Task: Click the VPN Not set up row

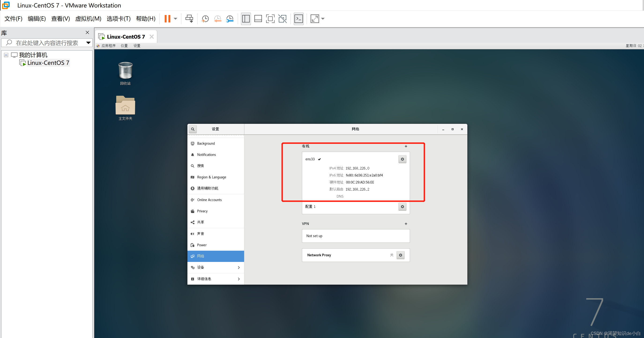Action: pos(356,236)
